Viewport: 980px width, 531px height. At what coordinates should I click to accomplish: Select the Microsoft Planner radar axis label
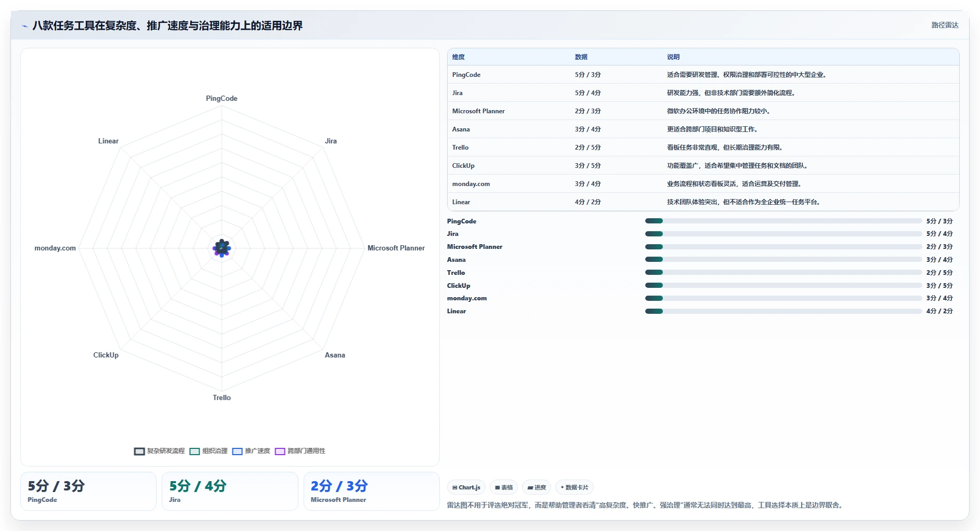[x=396, y=248]
